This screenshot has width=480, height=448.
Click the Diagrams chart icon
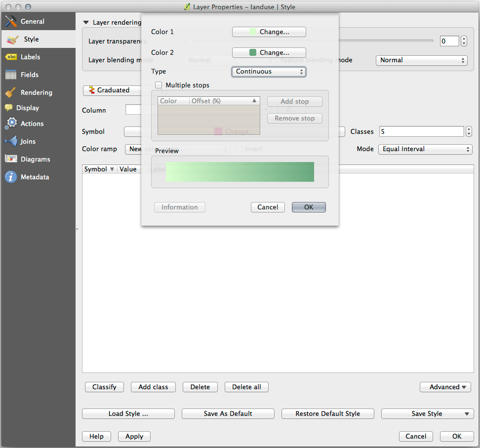click(11, 160)
